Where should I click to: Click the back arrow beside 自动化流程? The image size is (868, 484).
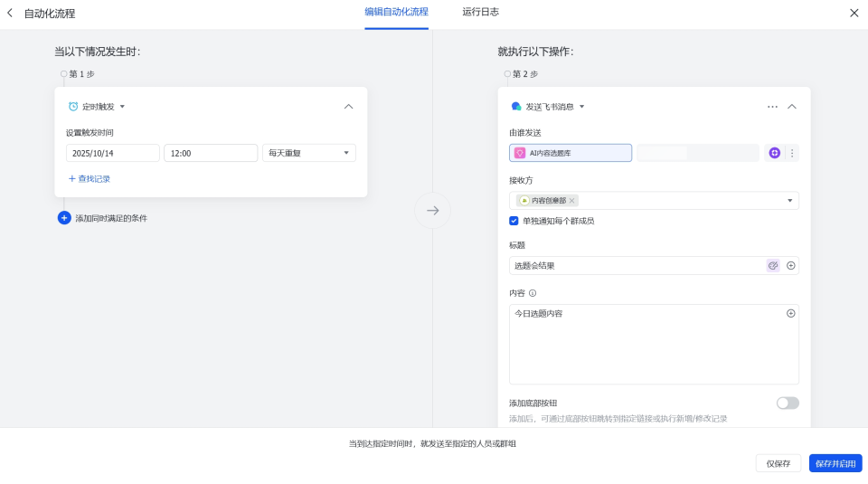click(x=10, y=13)
